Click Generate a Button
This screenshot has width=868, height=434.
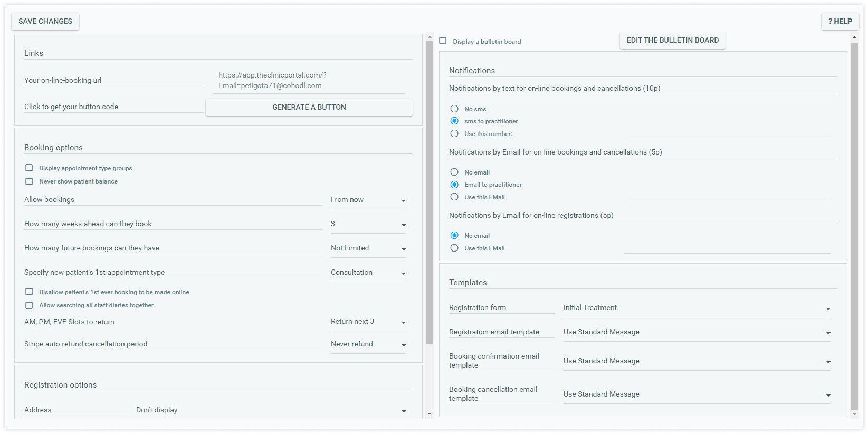point(309,107)
